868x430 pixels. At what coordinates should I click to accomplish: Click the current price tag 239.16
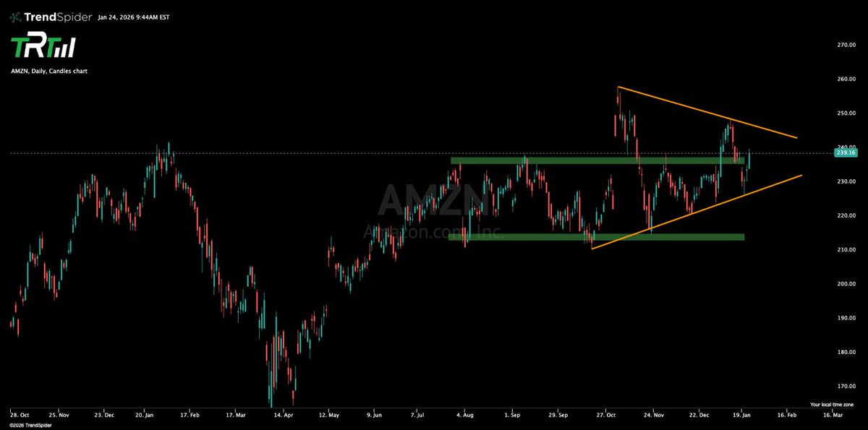pos(845,153)
